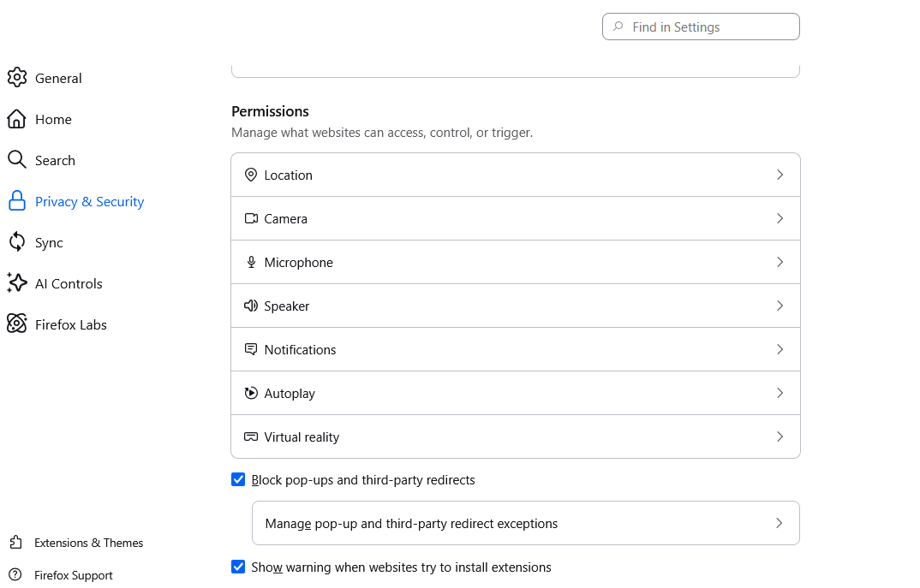
Task: Click the Speaker row label
Action: [x=286, y=306]
